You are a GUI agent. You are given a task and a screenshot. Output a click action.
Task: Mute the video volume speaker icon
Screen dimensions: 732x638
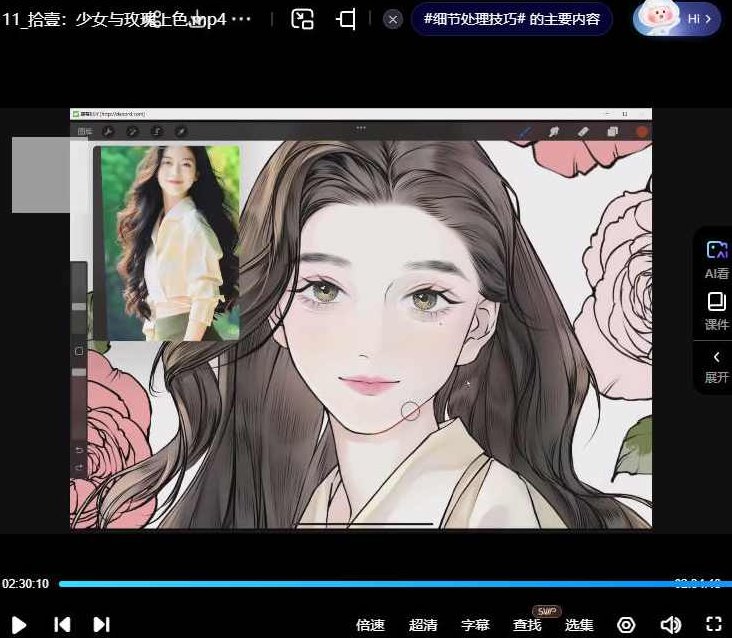click(670, 624)
